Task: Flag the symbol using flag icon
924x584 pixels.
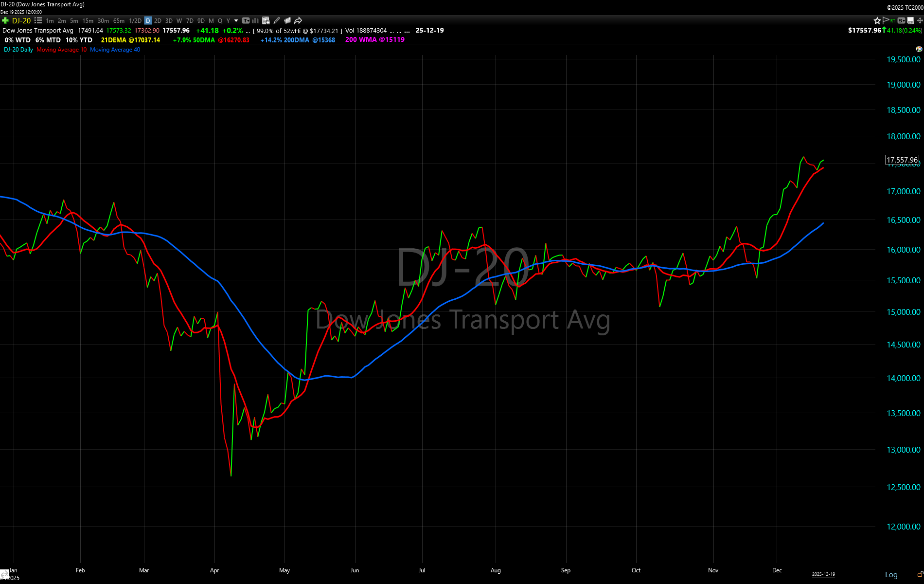Action: [x=886, y=20]
